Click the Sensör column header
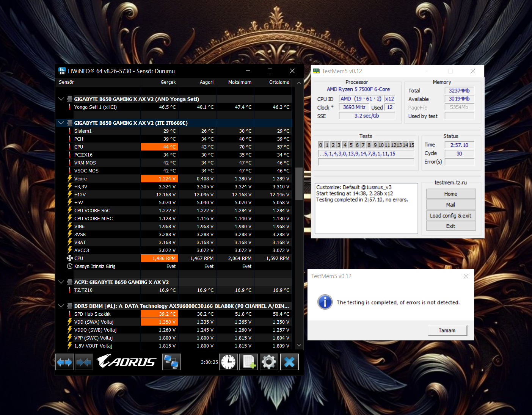Viewport: 532px width, 415px height. (x=98, y=82)
